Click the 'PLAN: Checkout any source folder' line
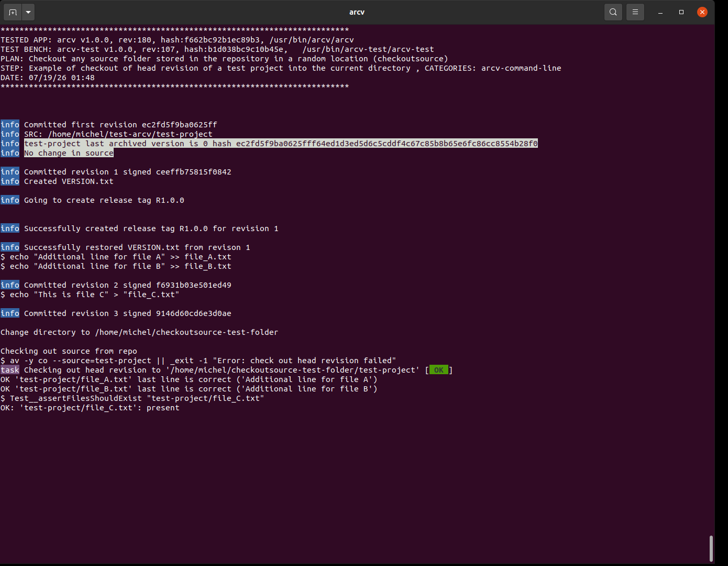 (x=224, y=59)
